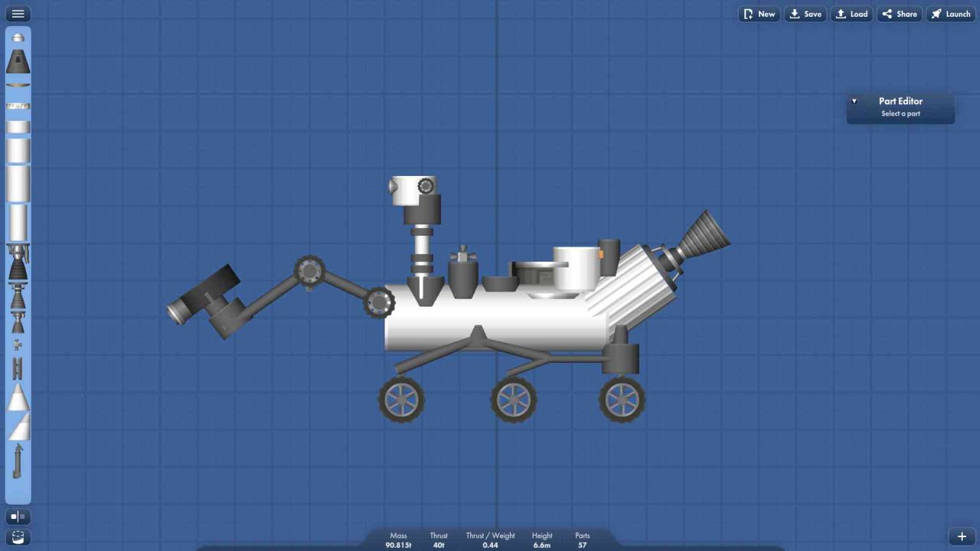980x551 pixels.
Task: Toggle the interior view button
Action: (x=18, y=537)
